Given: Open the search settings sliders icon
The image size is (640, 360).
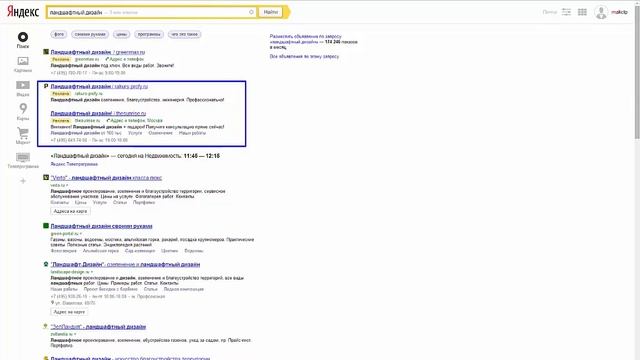Looking at the screenshot, I should click(x=566, y=12).
